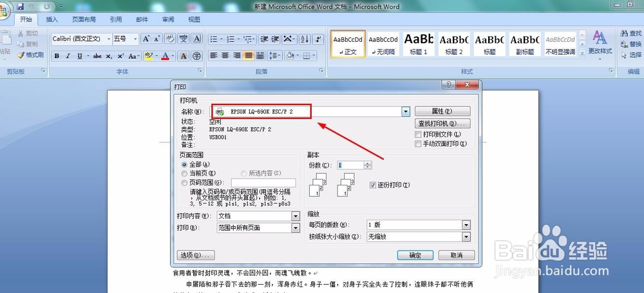Screen dimensions: 644x293
Task: Open the Review (审阅) tab
Action: [168, 19]
